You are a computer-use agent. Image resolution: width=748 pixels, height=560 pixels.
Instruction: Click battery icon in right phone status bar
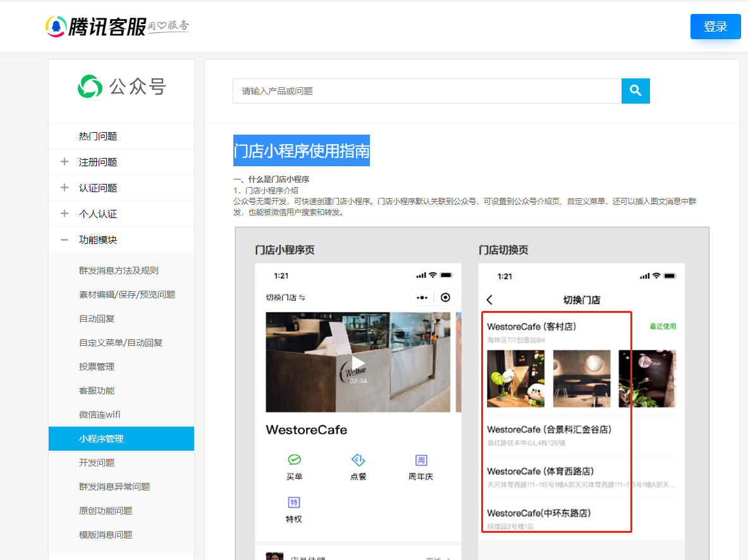pos(670,276)
